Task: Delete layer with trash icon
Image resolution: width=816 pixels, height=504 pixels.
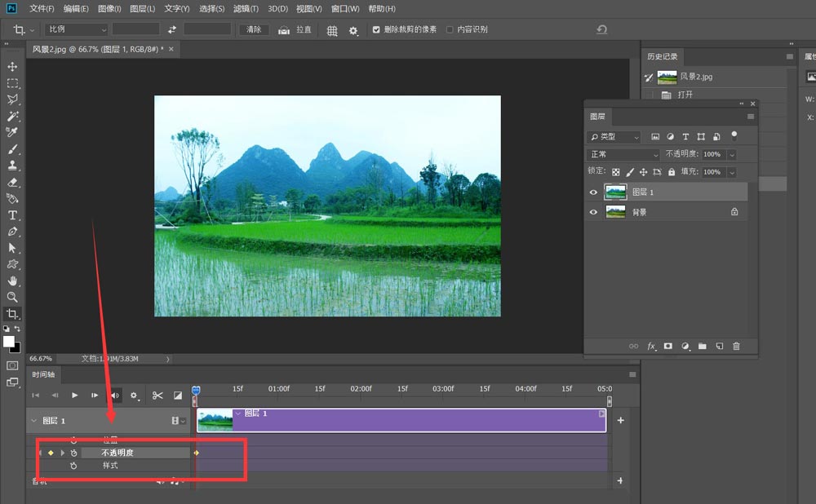Action: click(736, 346)
